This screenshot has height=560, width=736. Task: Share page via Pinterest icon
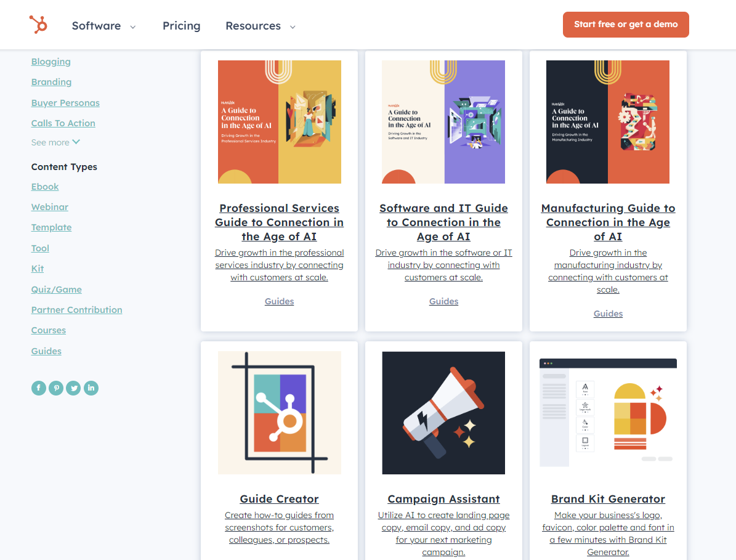click(x=56, y=388)
